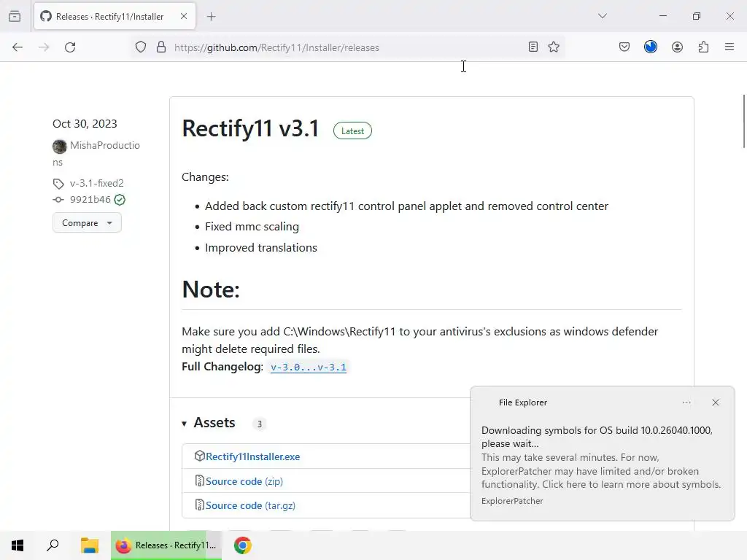This screenshot has height=560, width=747.
Task: Open the extensions puzzle icon
Action: pos(704,47)
